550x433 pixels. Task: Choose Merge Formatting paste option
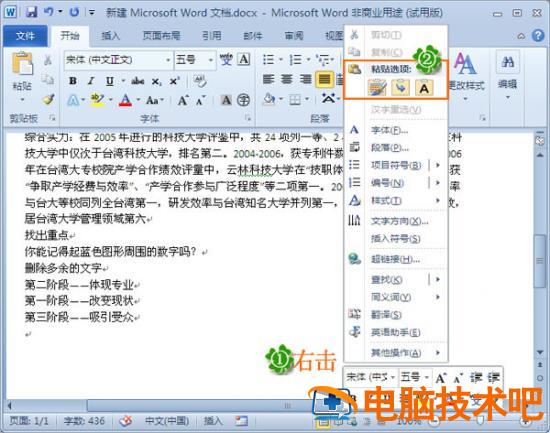pyautogui.click(x=401, y=87)
